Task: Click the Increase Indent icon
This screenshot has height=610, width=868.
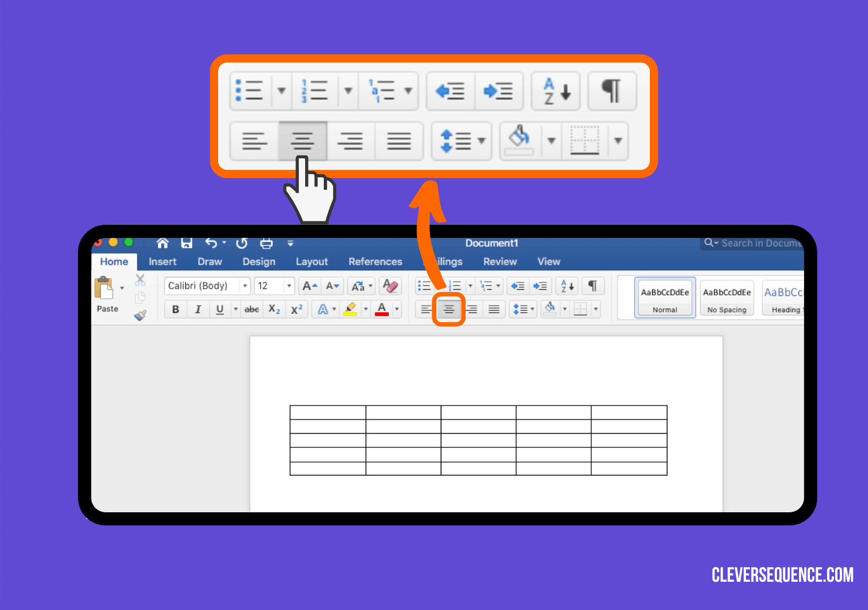Action: coord(540,286)
